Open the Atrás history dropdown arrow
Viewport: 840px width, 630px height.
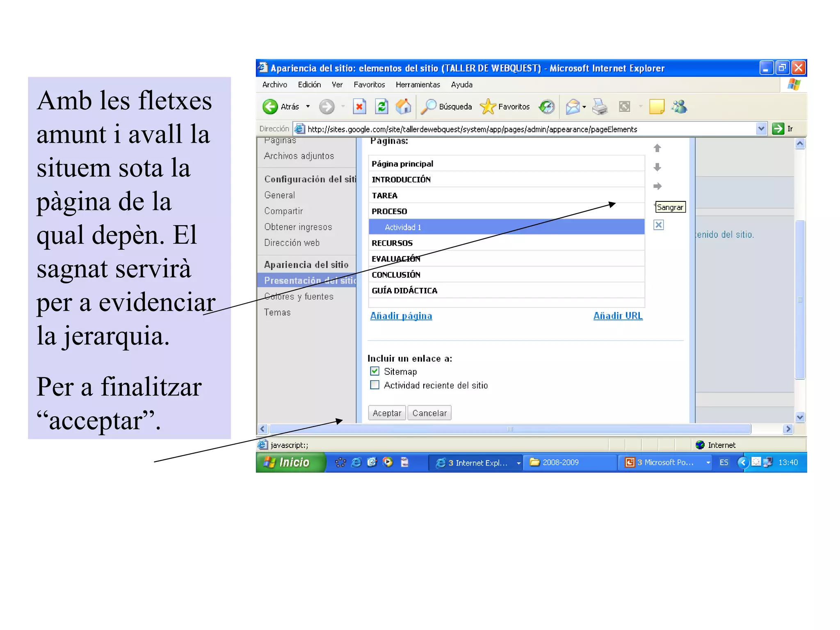pyautogui.click(x=308, y=107)
